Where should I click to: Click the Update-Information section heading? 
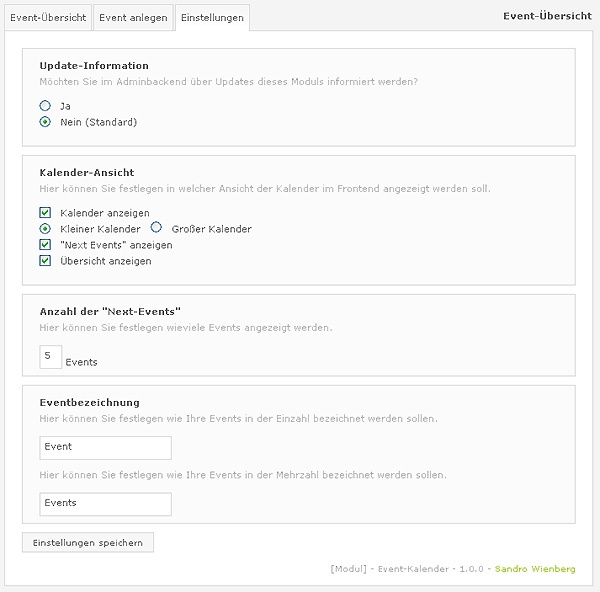[x=94, y=65]
